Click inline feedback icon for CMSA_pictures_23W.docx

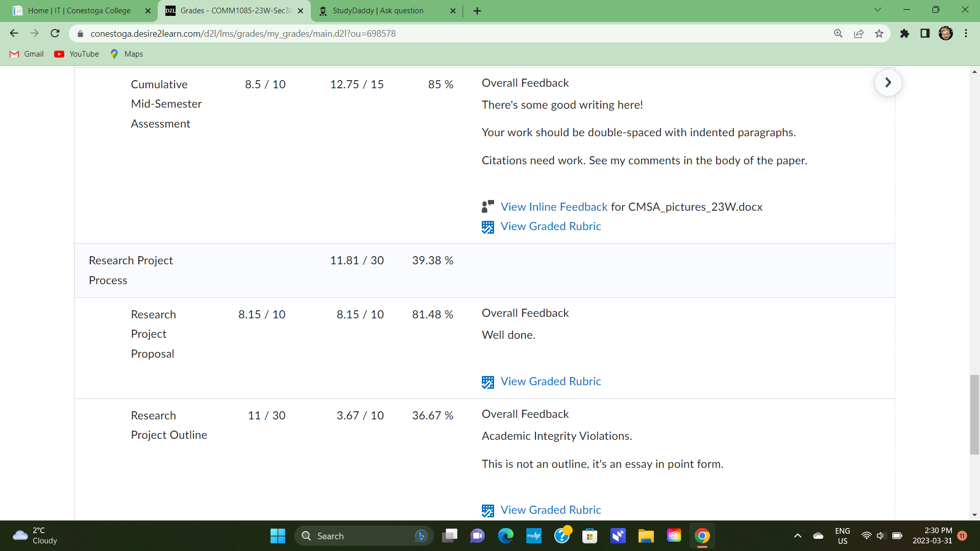[487, 207]
